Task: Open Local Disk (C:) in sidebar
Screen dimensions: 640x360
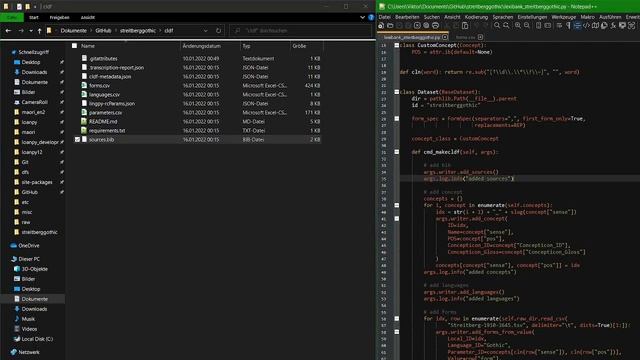Action: click(37, 339)
